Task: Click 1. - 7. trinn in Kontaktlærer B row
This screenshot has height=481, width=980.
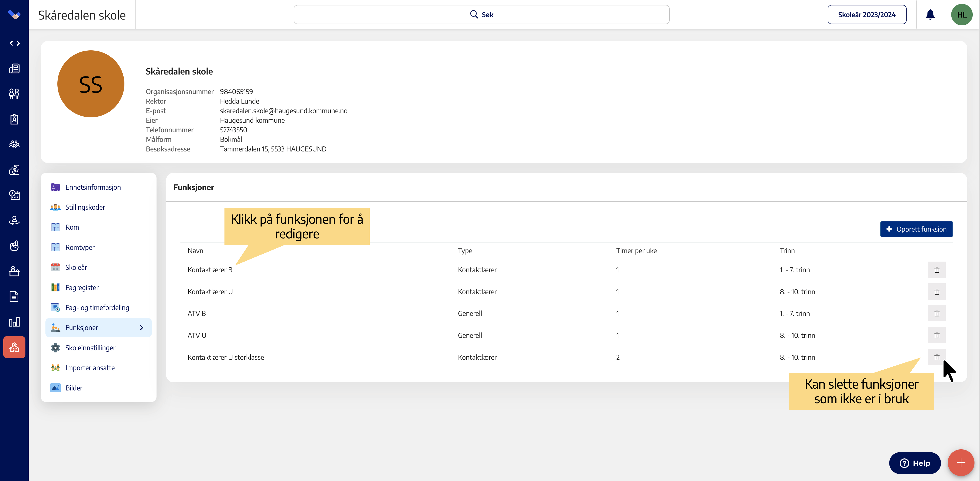Action: [x=794, y=270]
